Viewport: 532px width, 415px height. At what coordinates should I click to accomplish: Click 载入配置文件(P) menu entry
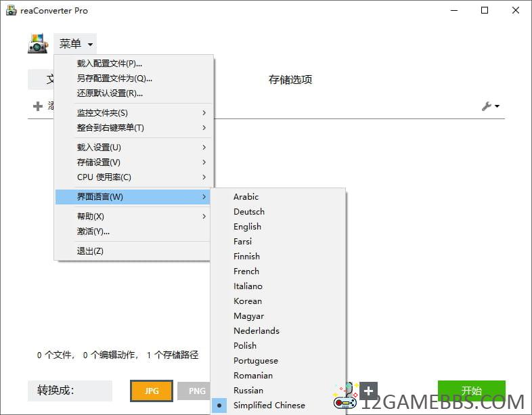pos(109,64)
